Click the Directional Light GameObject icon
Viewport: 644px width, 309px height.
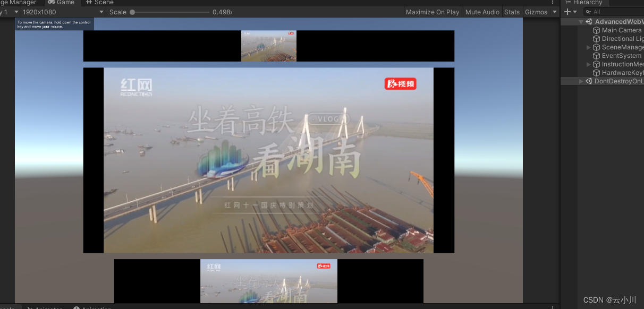[596, 38]
